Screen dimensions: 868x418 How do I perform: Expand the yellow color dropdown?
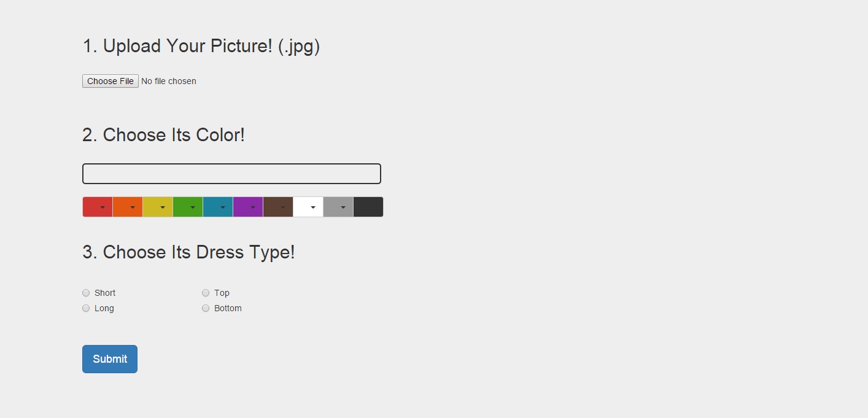click(x=158, y=207)
